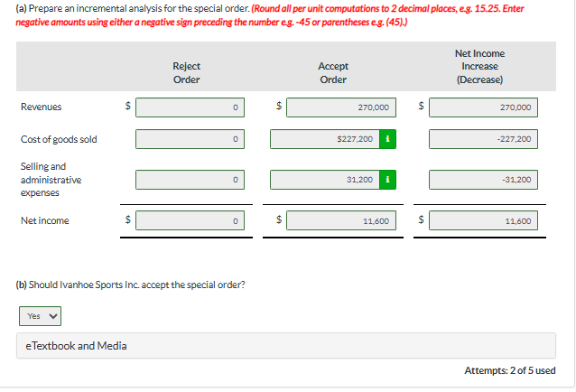Select the Net Income Increase total field 11,600
Image resolution: width=576 pixels, height=392 pixels.
(x=483, y=220)
